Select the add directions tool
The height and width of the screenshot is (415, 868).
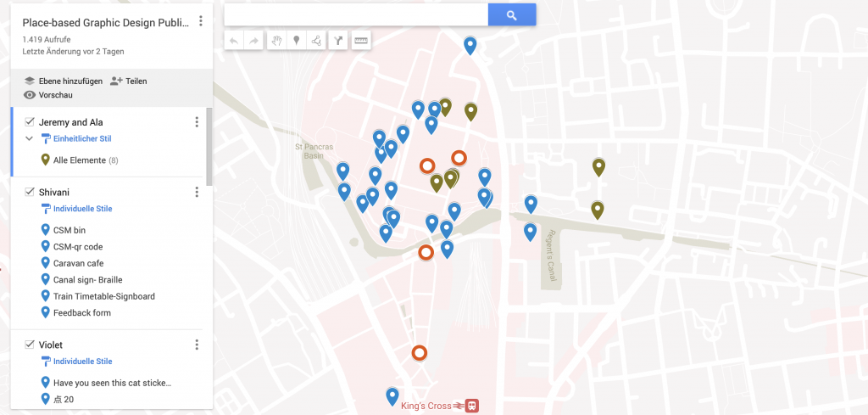337,41
